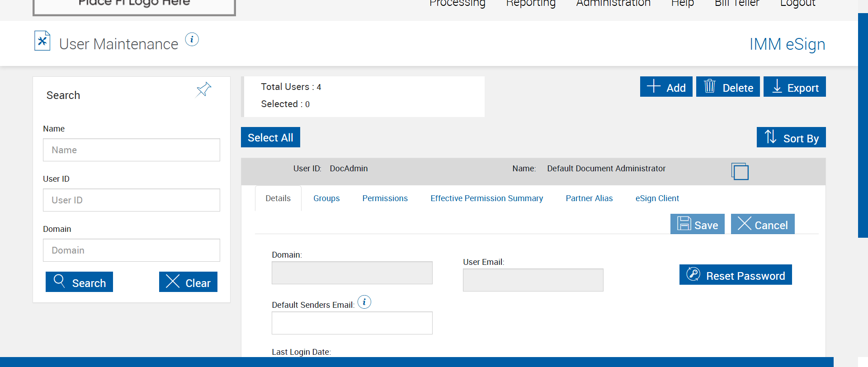The image size is (868, 367).
Task: Open the Sort By options
Action: click(791, 137)
